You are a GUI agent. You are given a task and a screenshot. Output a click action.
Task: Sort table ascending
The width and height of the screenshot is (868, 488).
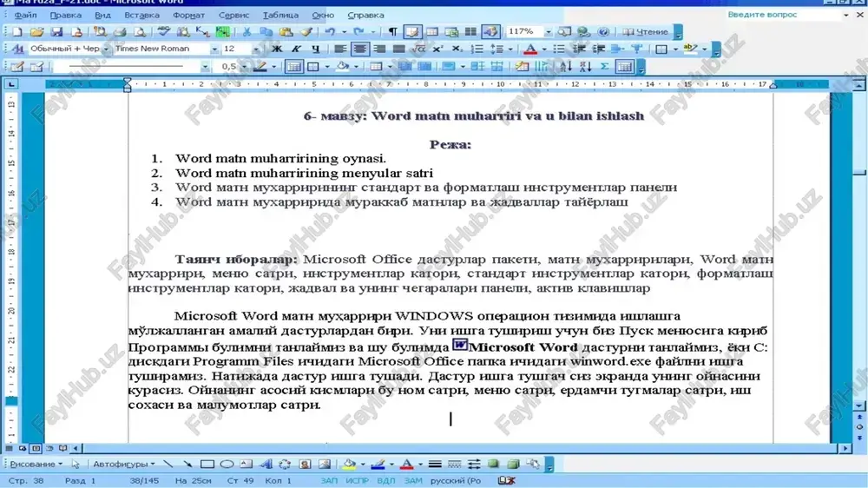tap(566, 67)
